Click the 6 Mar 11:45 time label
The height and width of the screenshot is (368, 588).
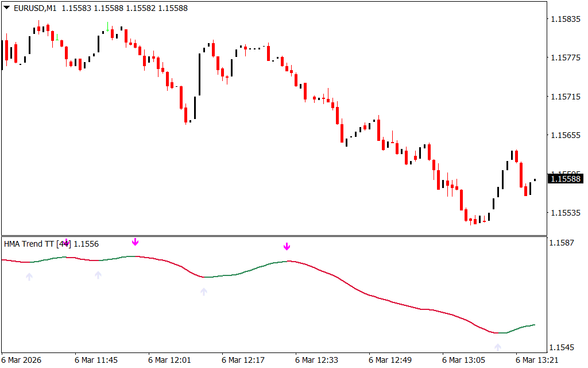[96, 360]
